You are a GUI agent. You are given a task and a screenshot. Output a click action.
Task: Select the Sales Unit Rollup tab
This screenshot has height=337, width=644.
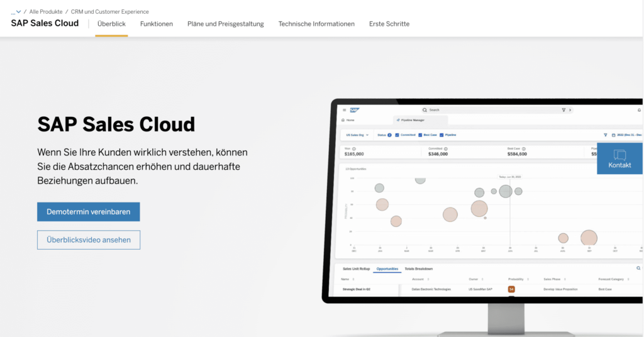click(x=356, y=269)
